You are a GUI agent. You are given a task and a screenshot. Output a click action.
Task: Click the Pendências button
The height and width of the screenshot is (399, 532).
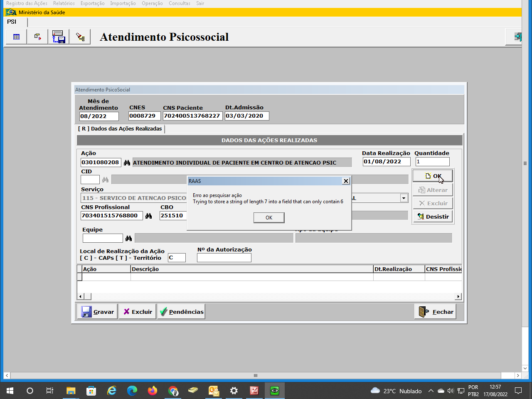pos(181,312)
